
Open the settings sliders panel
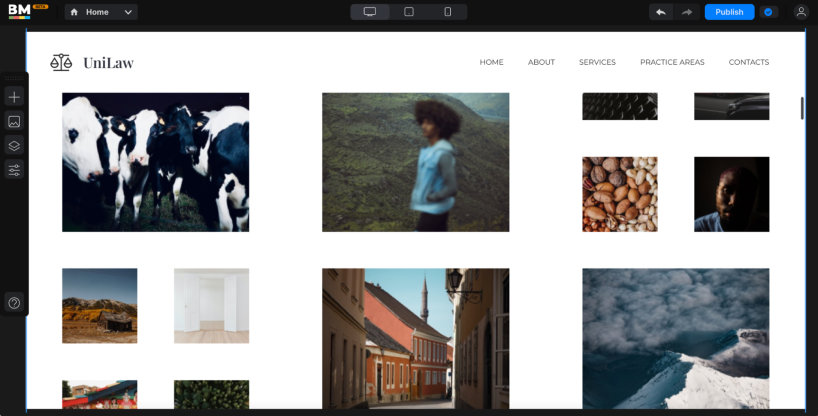coord(14,170)
